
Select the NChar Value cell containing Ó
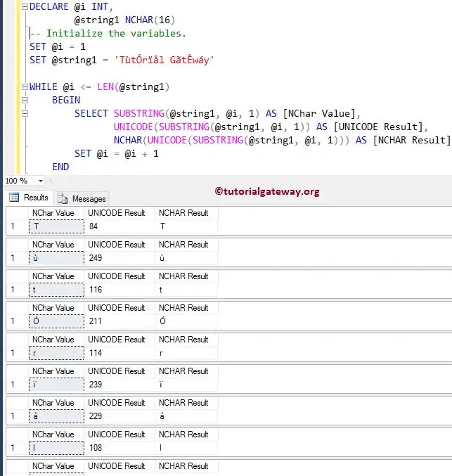56,321
